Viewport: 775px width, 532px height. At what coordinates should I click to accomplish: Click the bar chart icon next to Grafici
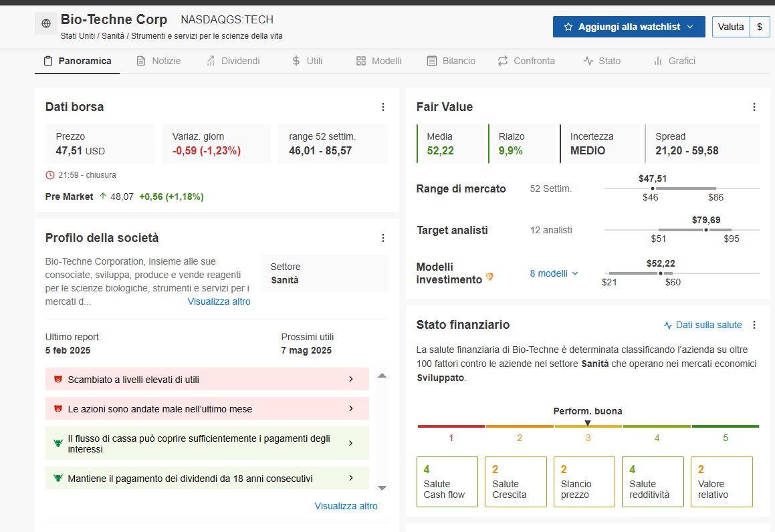pyautogui.click(x=658, y=61)
